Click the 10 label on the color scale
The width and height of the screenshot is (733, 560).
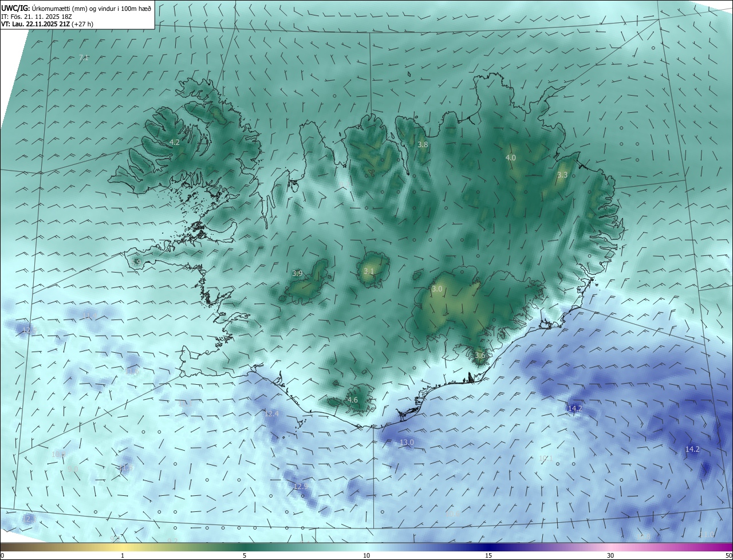[x=366, y=555]
